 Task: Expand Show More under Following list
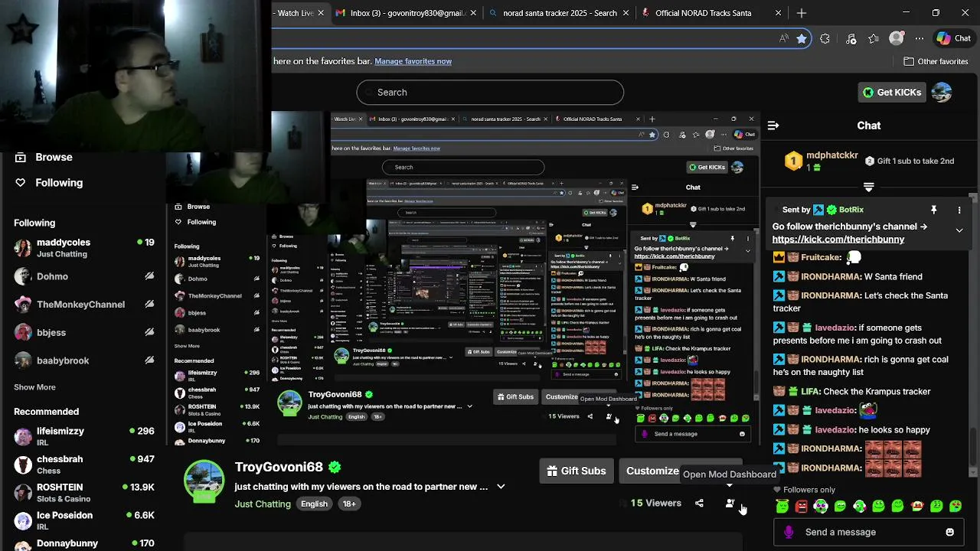tap(34, 387)
